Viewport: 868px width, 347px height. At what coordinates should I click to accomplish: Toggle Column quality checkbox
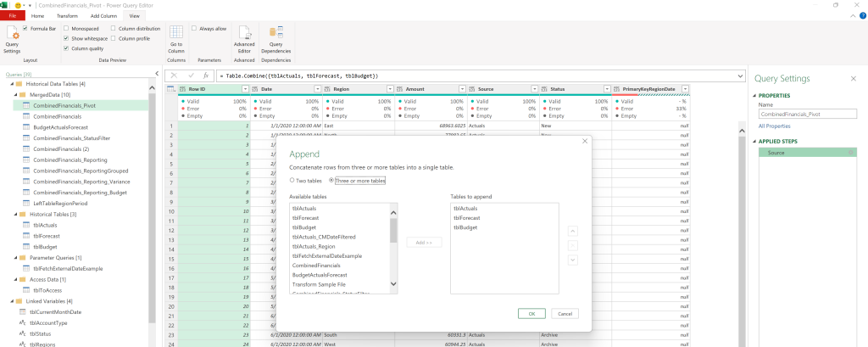[x=66, y=48]
